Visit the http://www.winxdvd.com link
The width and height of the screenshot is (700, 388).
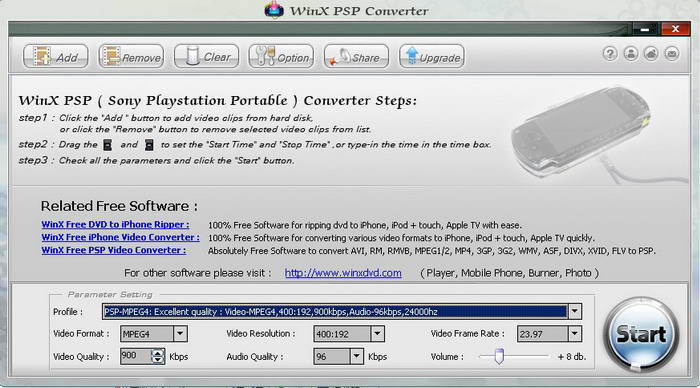(343, 273)
